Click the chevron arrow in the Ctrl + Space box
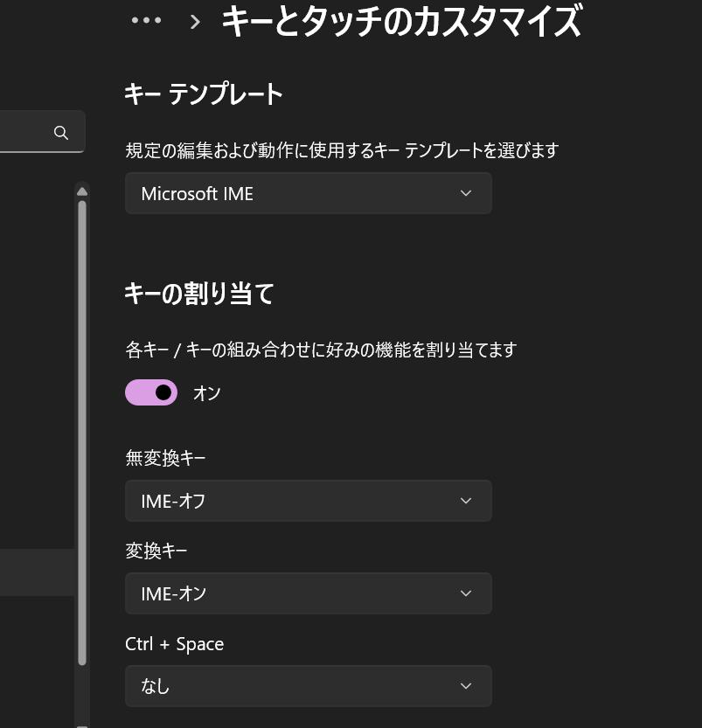 (x=466, y=686)
